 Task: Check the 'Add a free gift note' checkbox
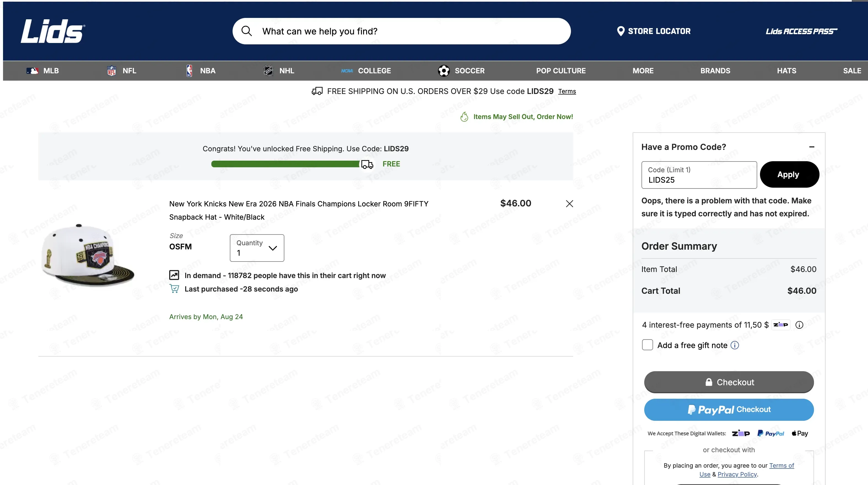647,345
